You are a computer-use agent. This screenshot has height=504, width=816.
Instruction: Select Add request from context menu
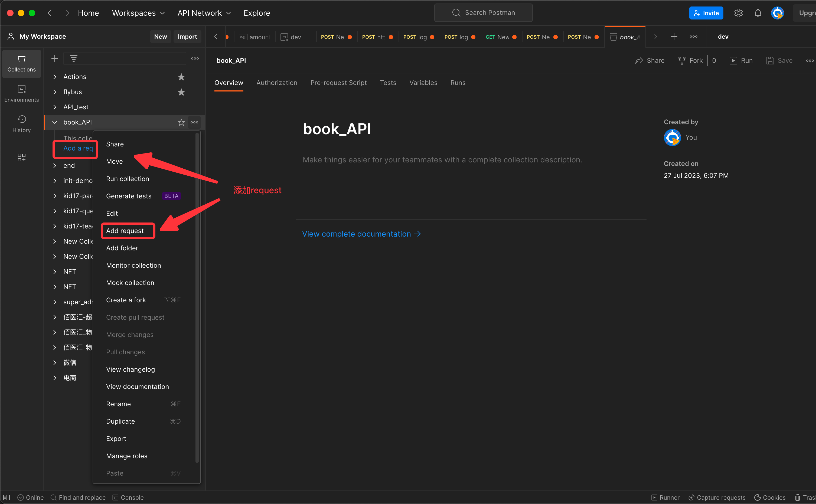pyautogui.click(x=125, y=231)
